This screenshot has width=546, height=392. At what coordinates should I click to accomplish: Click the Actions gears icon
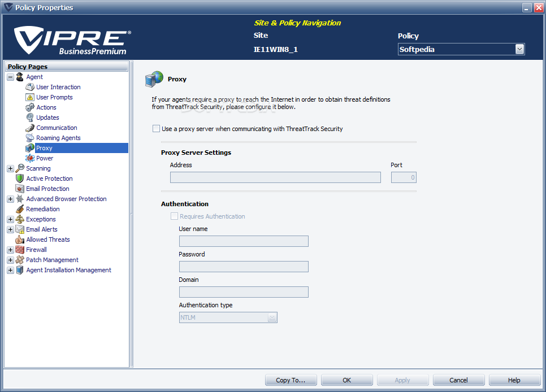click(x=30, y=107)
